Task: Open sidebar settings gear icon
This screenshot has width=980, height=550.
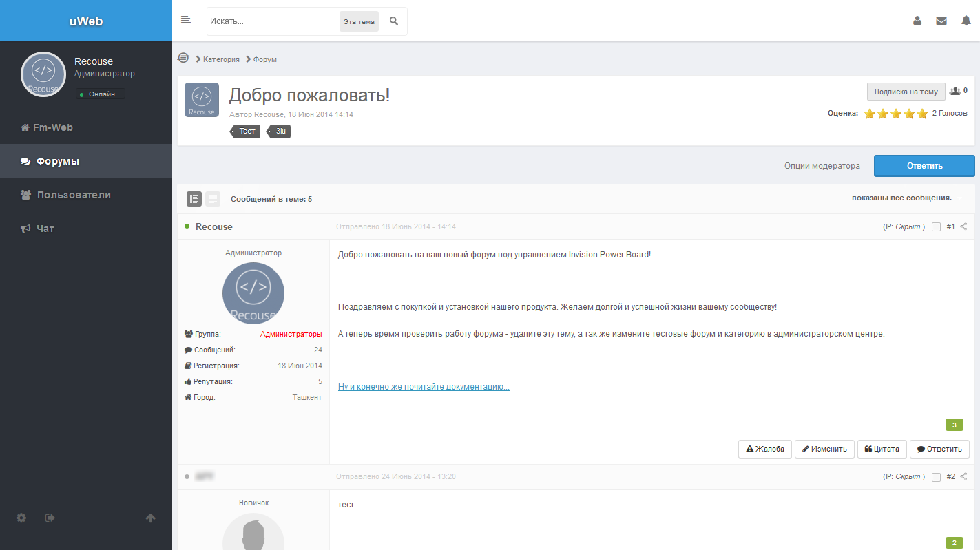Action: 21,518
